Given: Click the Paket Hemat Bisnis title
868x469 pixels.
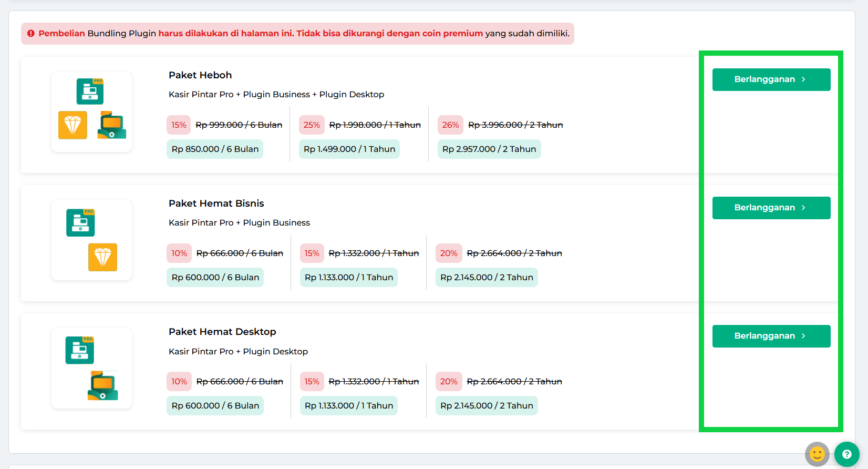Looking at the screenshot, I should (216, 203).
